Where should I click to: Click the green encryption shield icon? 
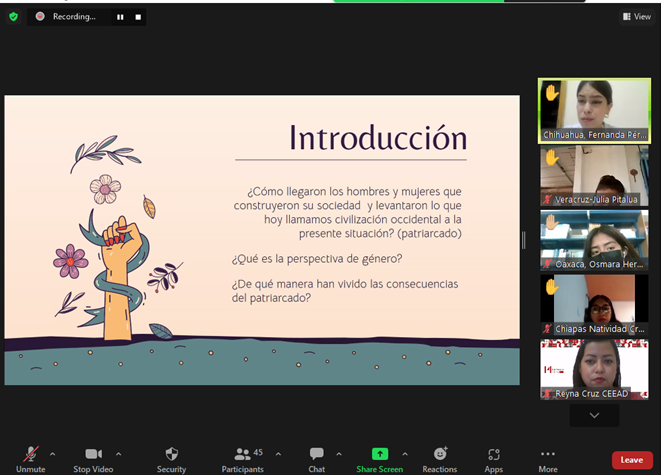pos(13,17)
